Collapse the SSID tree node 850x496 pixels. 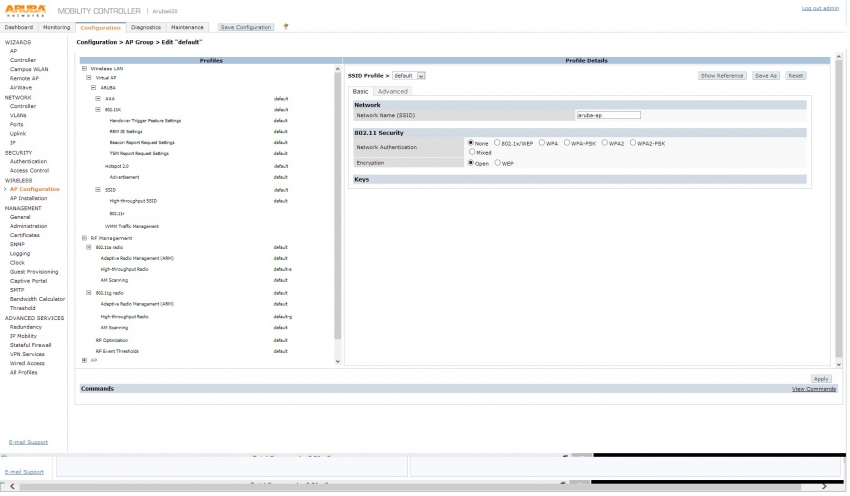98,190
